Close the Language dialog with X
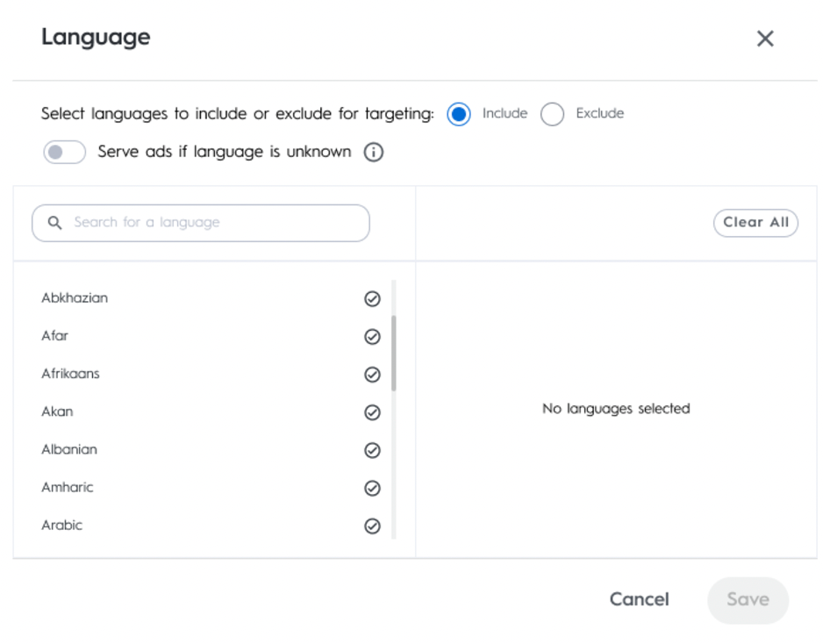Image resolution: width=823 pixels, height=644 pixels. pos(765,39)
